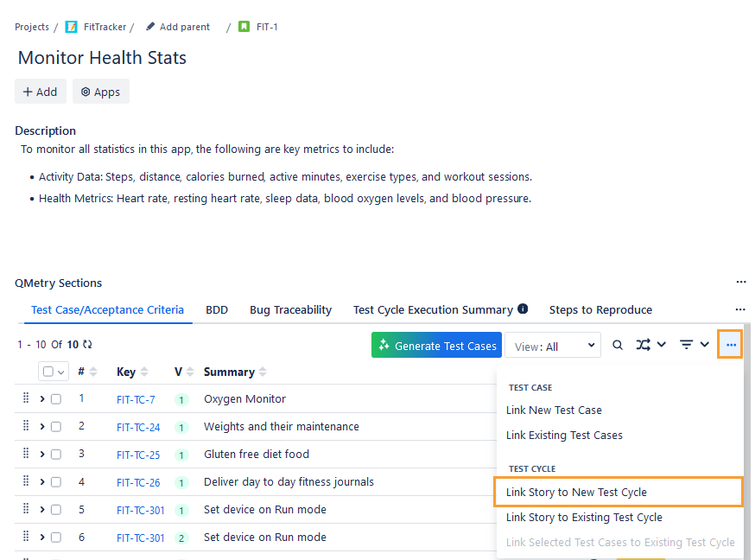Click the highlighted ellipsis menu icon

point(730,344)
